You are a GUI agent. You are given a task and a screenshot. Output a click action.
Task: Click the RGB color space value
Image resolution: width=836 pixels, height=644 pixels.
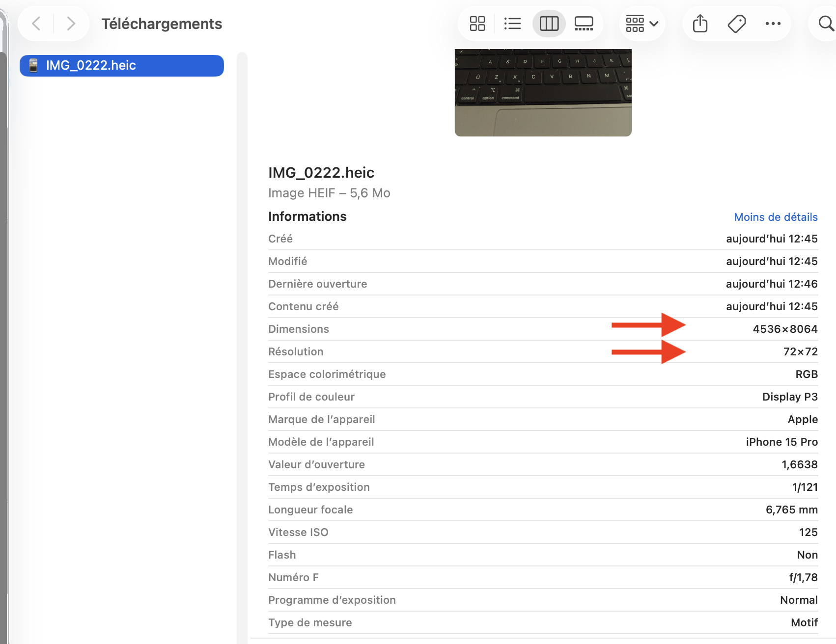pos(807,374)
